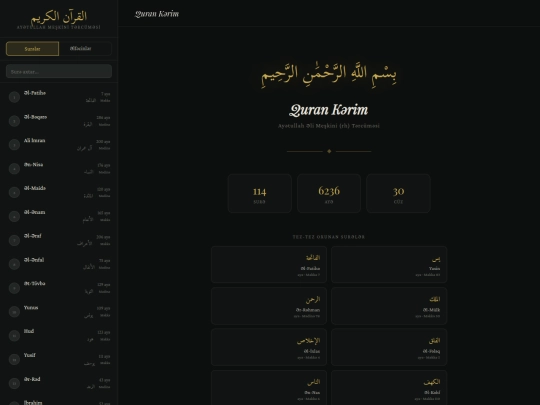Open the Yasin surah card
Viewport: 540px width, 405px height.
pos(389,264)
